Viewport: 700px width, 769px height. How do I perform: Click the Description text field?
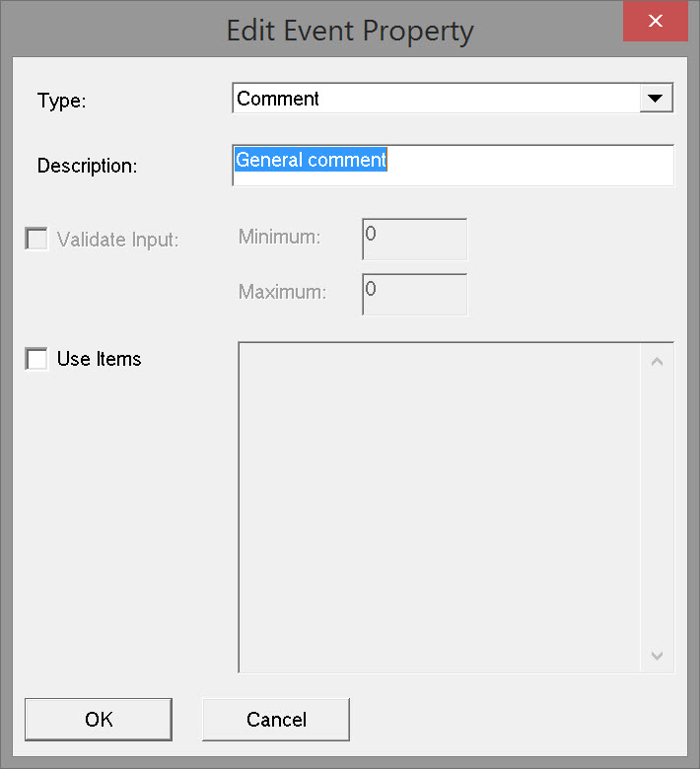pos(453,166)
